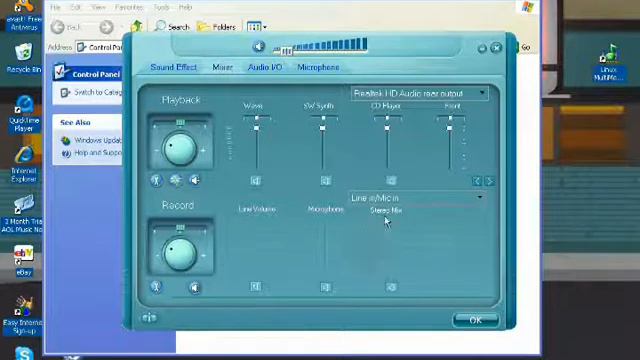This screenshot has height=360, width=640.
Task: Click Forward arrow in Control Panel window
Action: [106, 27]
